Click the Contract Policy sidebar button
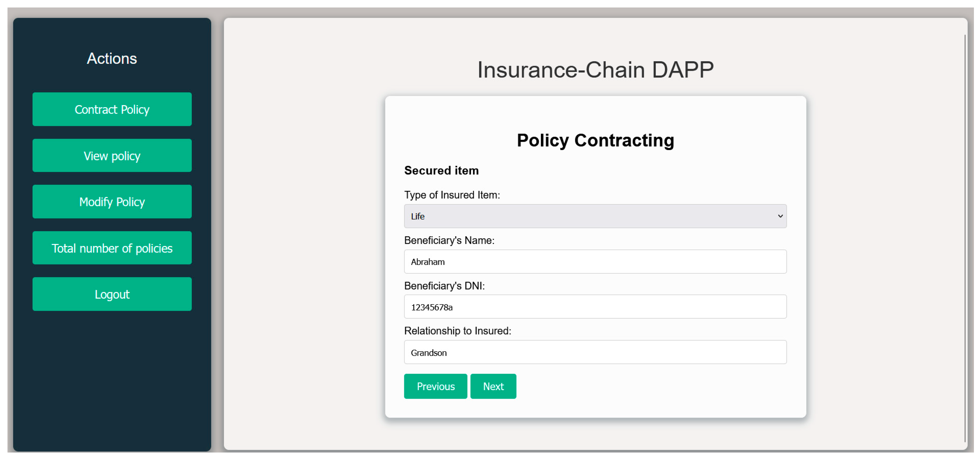Screen dimensions: 980x460 tap(112, 110)
